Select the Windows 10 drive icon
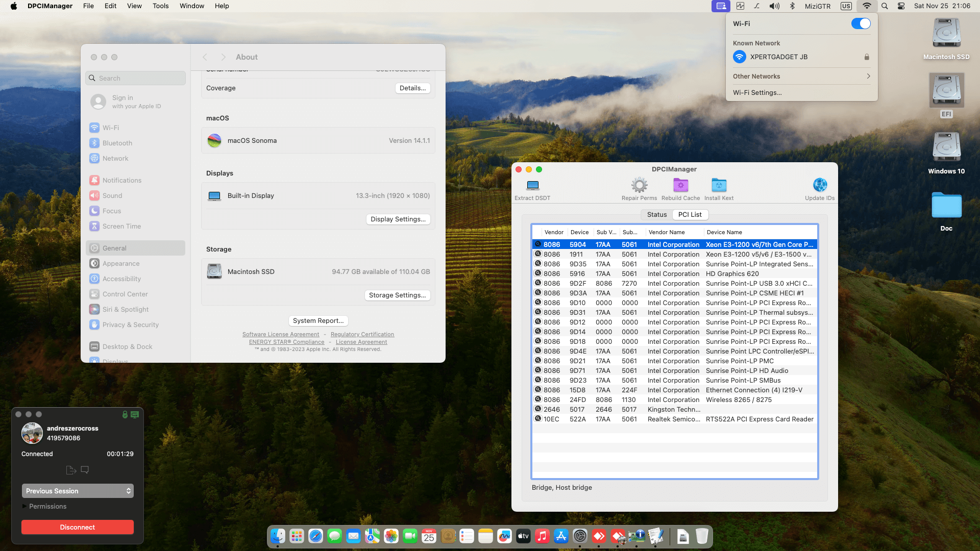The height and width of the screenshot is (551, 980). pos(946,148)
